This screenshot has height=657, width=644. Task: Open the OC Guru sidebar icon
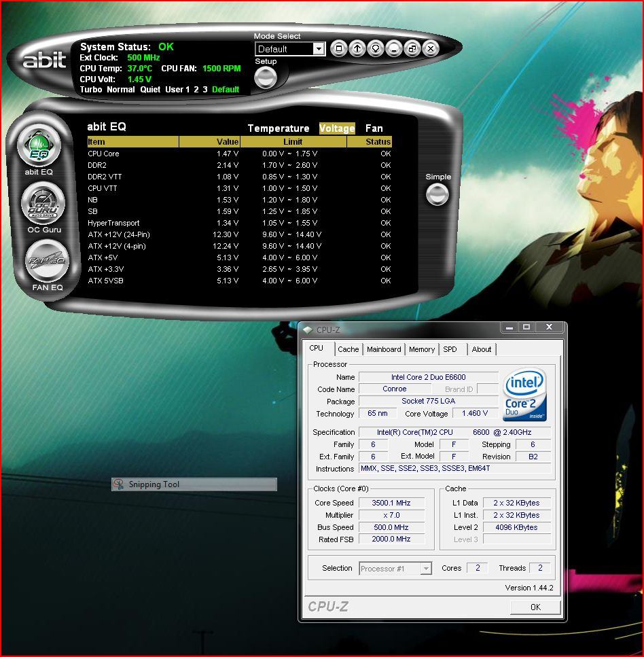[43, 204]
